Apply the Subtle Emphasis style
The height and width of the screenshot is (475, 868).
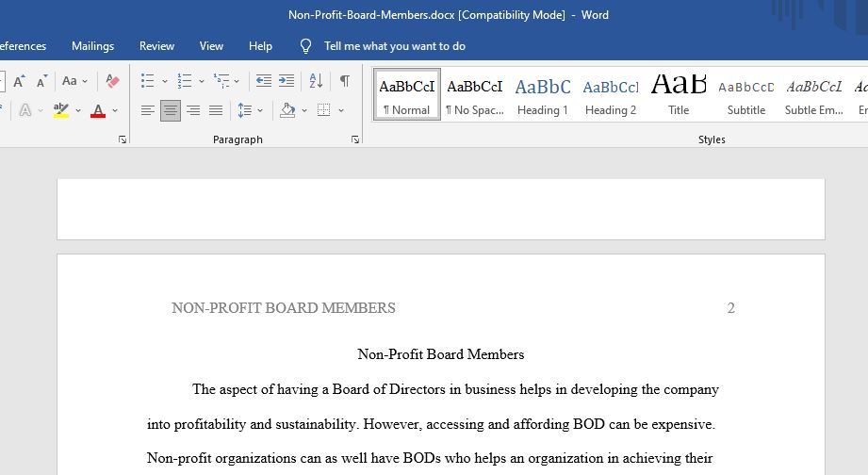click(813, 94)
